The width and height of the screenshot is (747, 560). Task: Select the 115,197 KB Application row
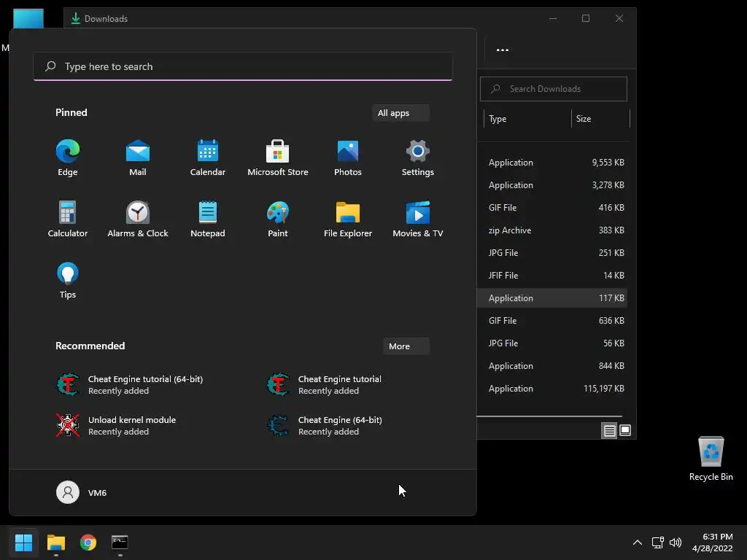pos(553,389)
